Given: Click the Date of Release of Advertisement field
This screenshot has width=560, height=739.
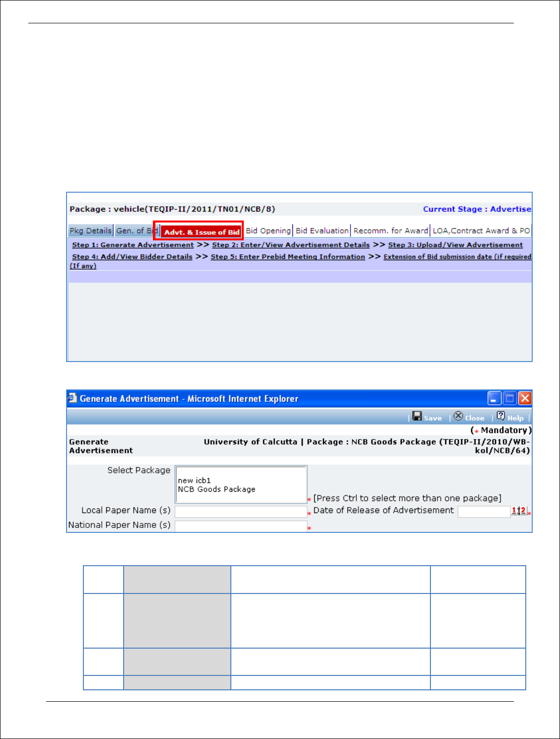Looking at the screenshot, I should (x=484, y=512).
